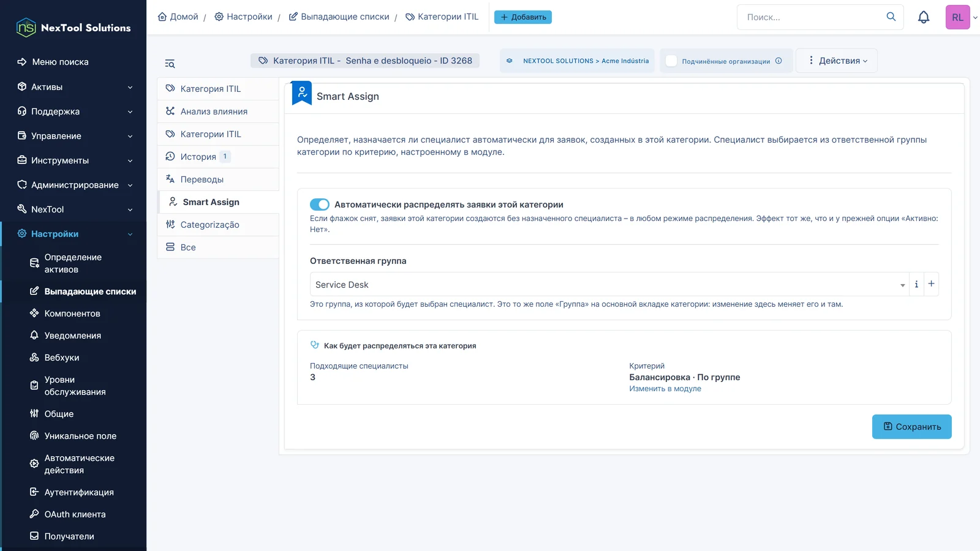Click the NexTool Solutions logo
This screenshot has height=551, width=980.
pos(73,28)
